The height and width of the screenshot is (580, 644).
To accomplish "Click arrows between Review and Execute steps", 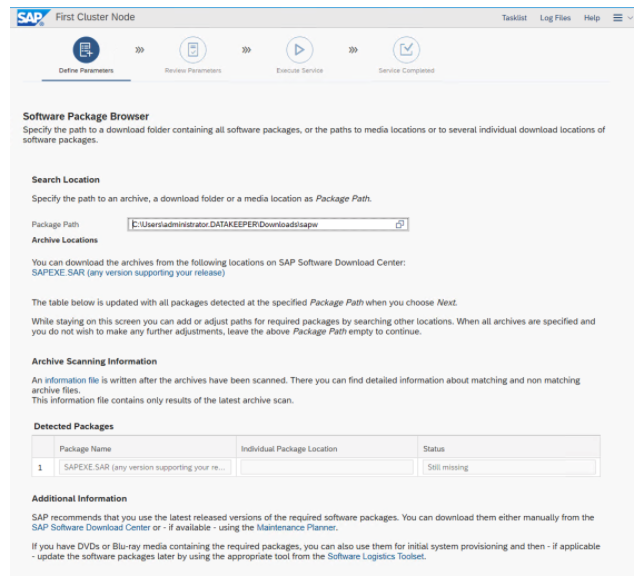I will [x=246, y=50].
